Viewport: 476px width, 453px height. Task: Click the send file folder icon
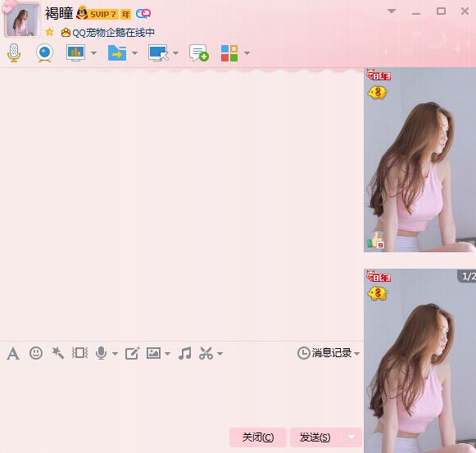point(117,53)
